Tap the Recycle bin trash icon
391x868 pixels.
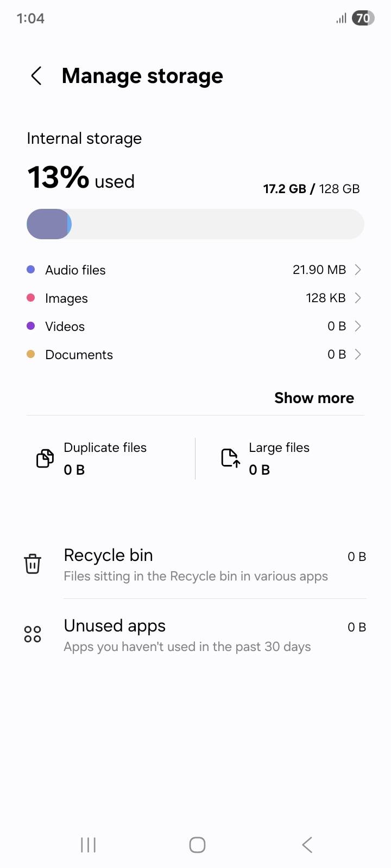coord(33,564)
